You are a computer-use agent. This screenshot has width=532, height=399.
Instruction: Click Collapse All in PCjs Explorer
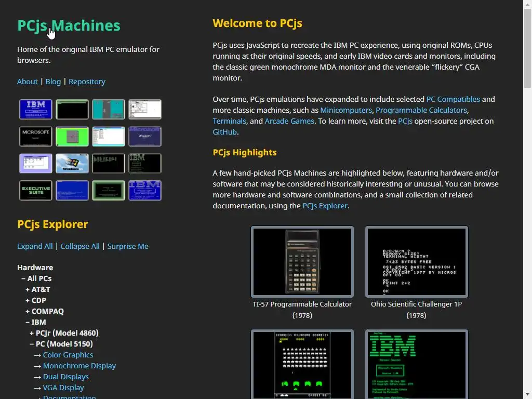(79, 246)
